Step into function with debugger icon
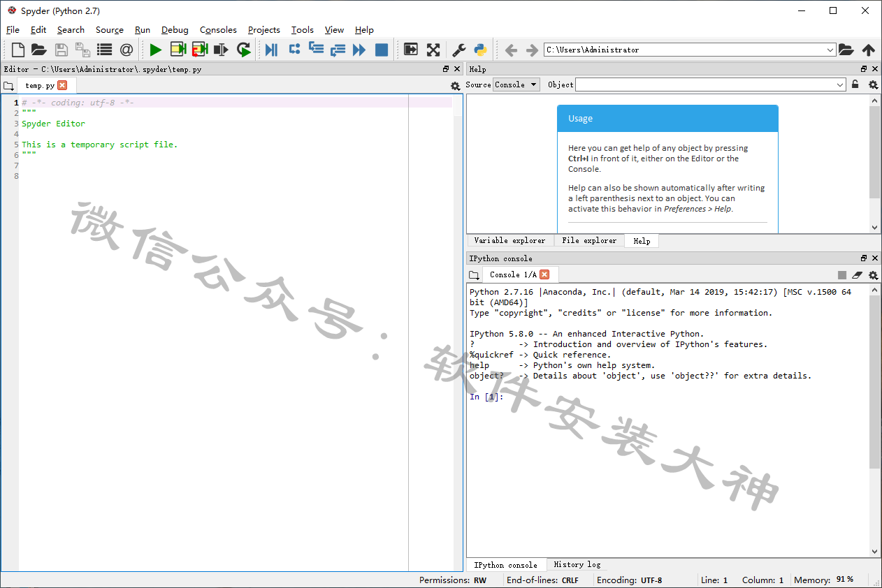882x588 pixels. click(x=316, y=50)
